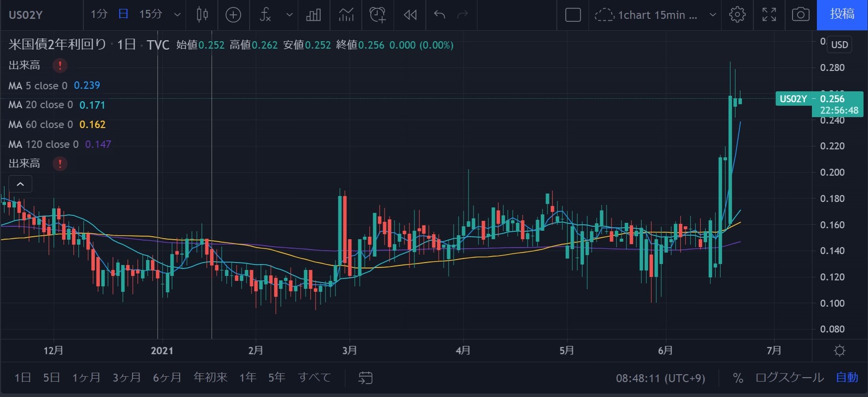Click the add symbol compare plus icon
Viewport: 868px width, 397px height.
pyautogui.click(x=233, y=15)
